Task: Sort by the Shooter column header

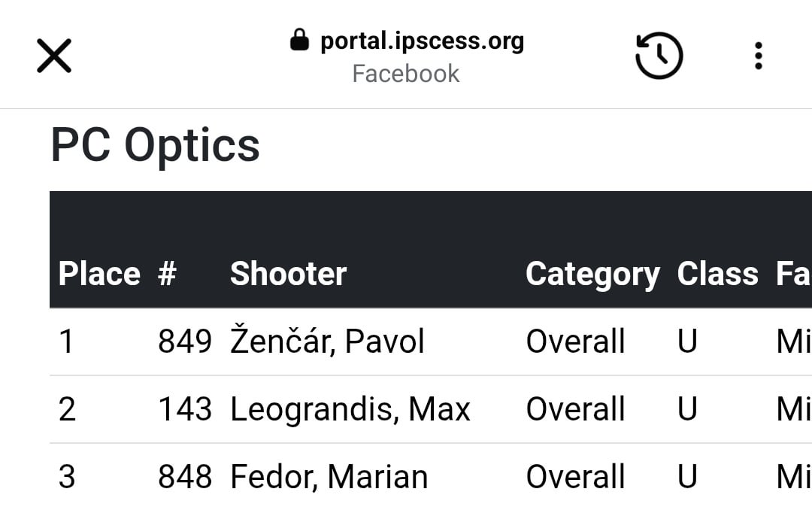Action: [289, 274]
